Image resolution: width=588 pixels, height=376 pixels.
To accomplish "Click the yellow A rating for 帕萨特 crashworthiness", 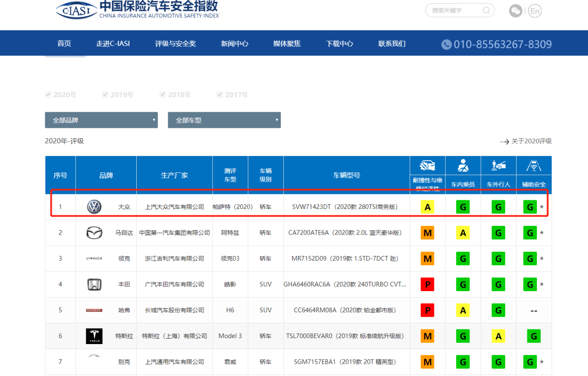I will tap(427, 207).
